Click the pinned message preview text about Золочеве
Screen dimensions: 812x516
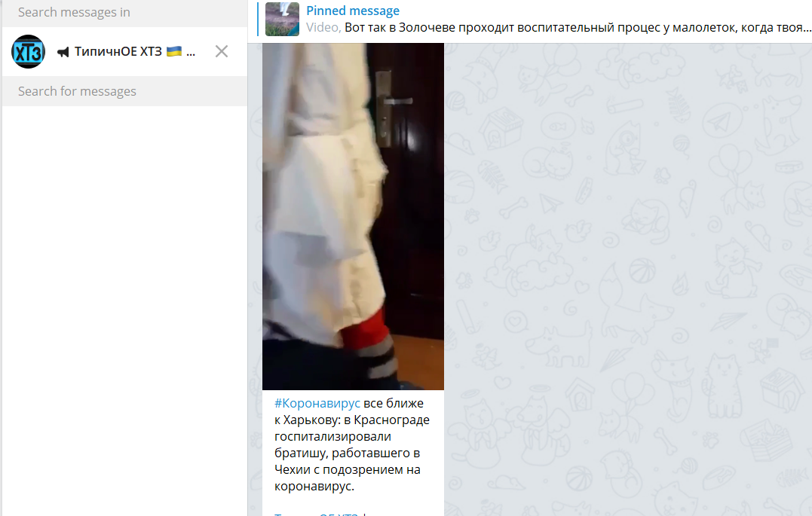pos(578,27)
